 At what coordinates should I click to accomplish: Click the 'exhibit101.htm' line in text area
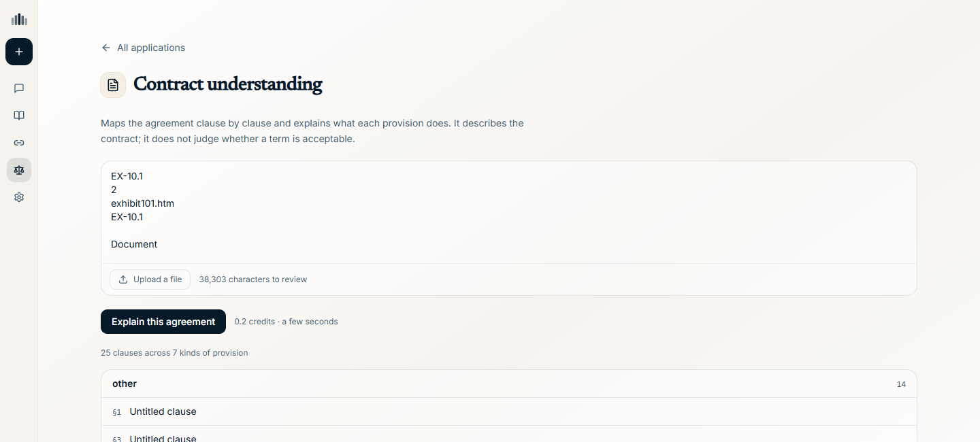142,203
